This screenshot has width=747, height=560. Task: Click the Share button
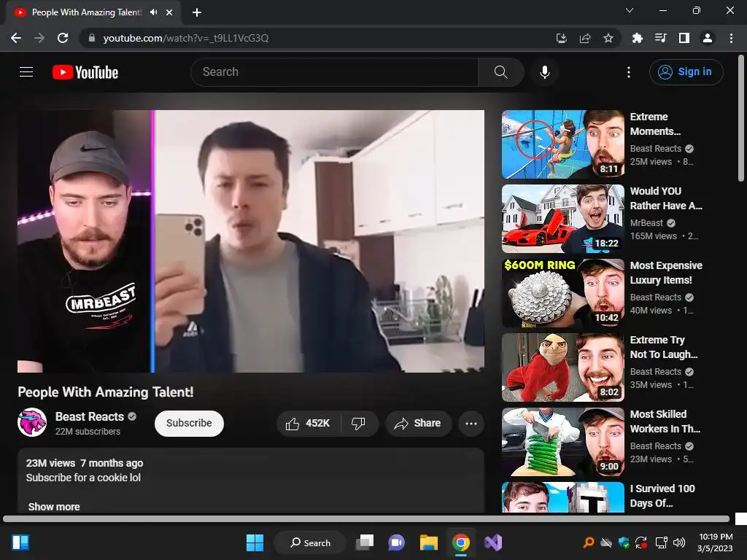click(419, 424)
